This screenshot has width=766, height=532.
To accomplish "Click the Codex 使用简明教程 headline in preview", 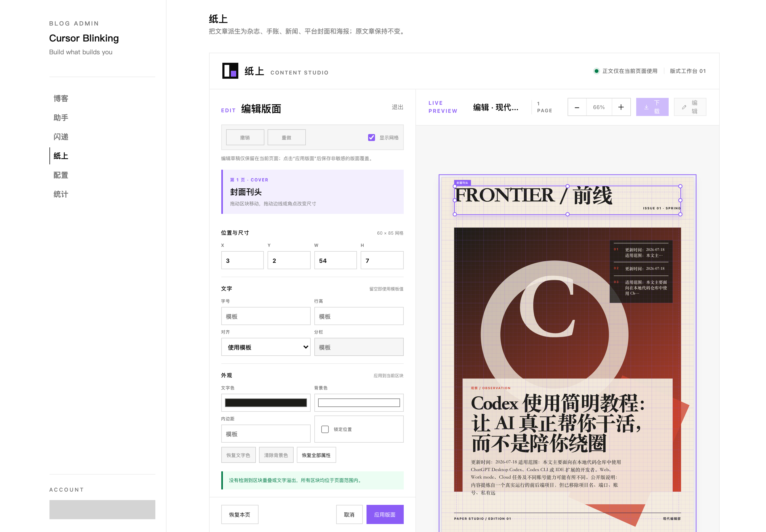I will [558, 423].
